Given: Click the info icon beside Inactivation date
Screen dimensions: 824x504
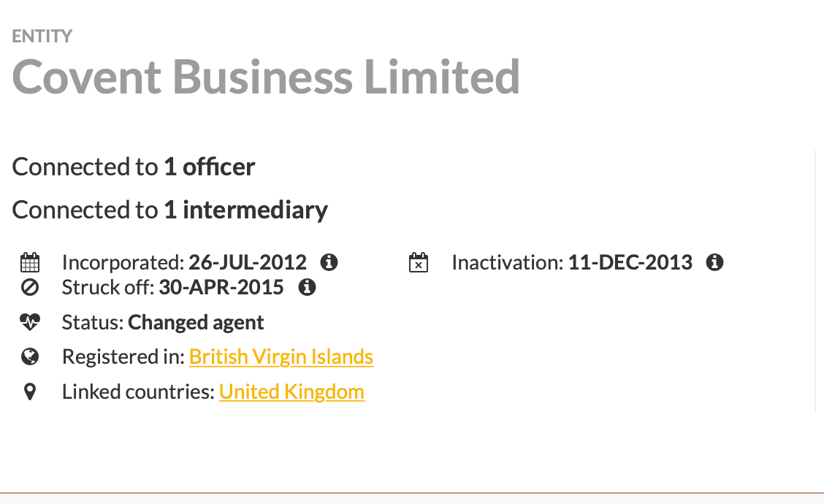Looking at the screenshot, I should coord(715,262).
